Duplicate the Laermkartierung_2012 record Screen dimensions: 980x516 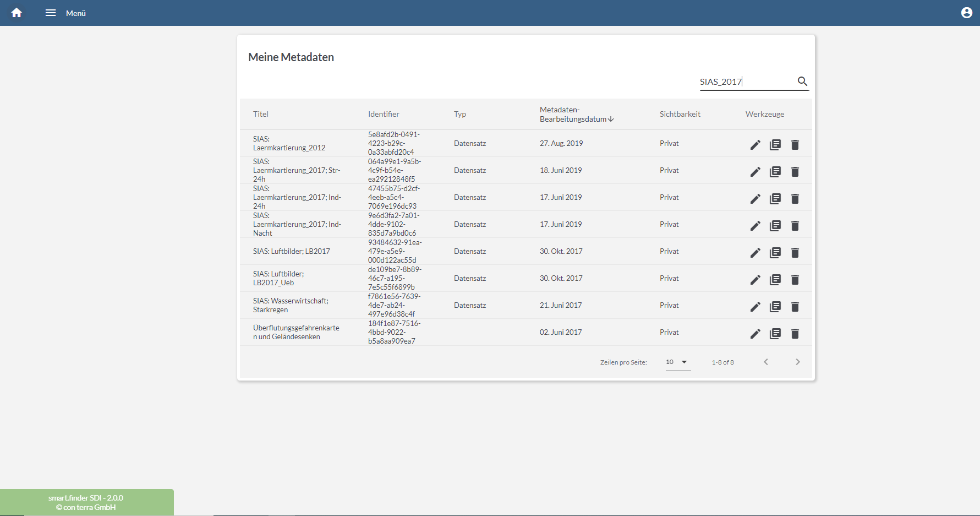click(775, 145)
